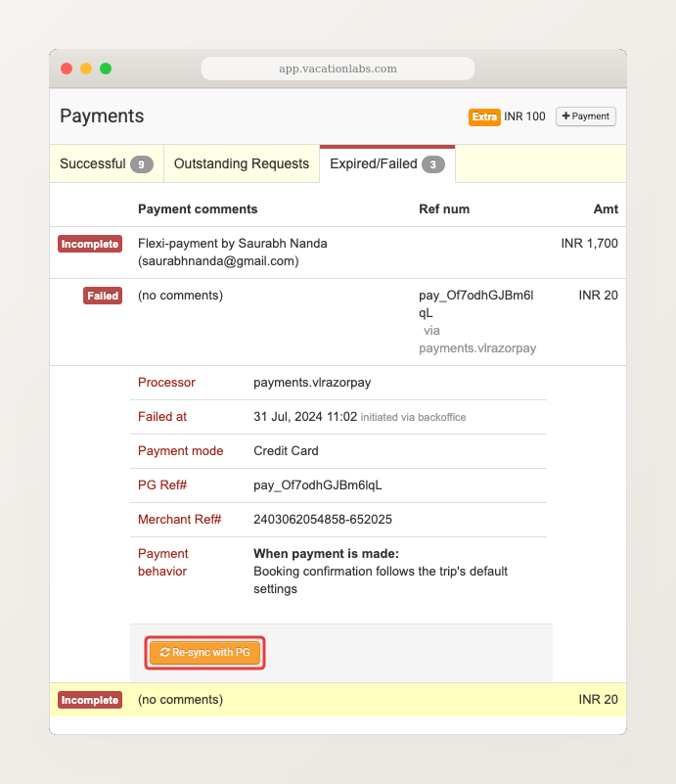676x784 pixels.
Task: Open the Payment mode link
Action: click(181, 450)
